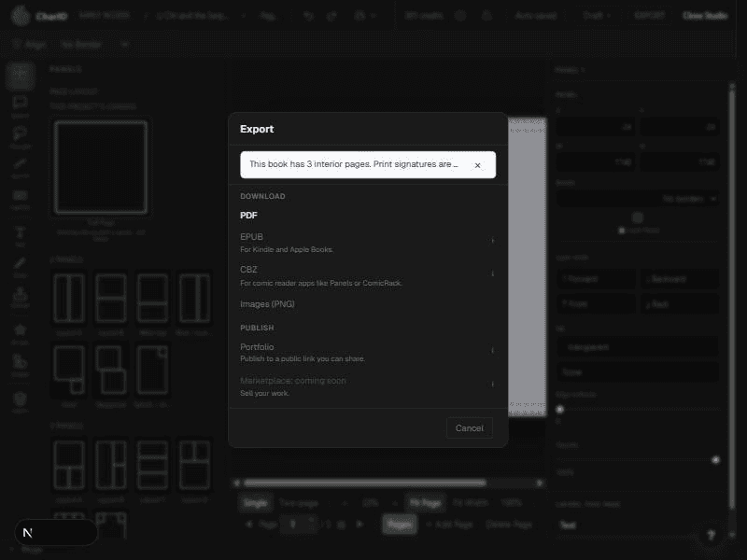
Task: Choose EPUB export for Kindle
Action: 367,243
